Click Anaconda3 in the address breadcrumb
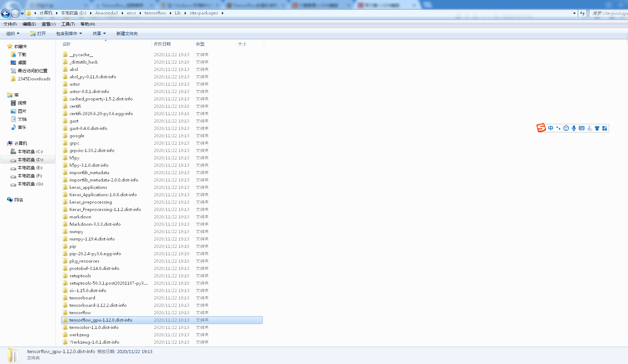 (x=106, y=13)
